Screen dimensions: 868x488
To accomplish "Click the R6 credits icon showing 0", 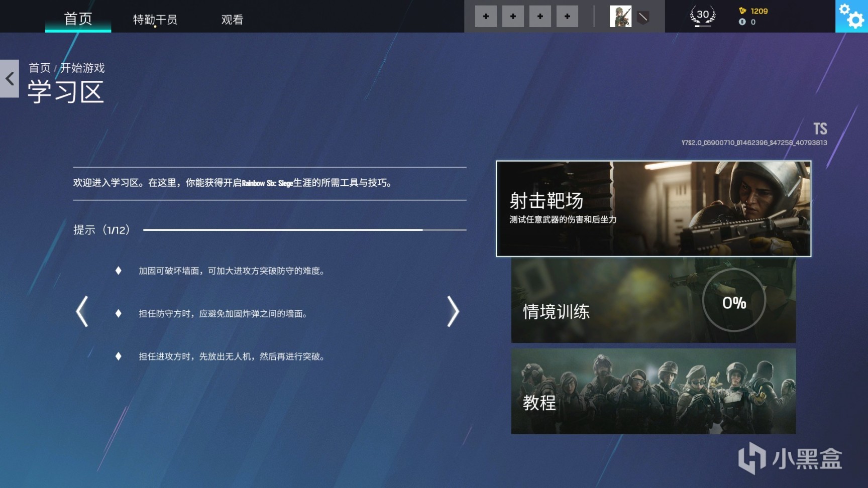I will [742, 22].
